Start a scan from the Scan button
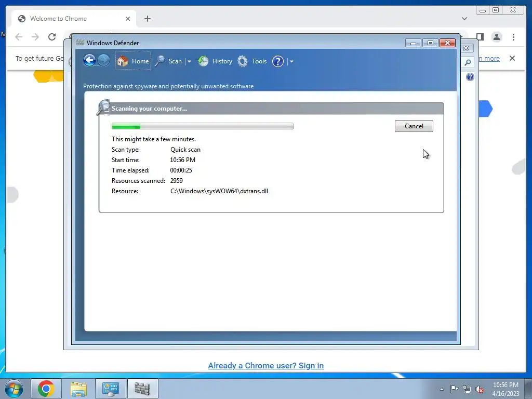532x399 pixels. coord(169,61)
